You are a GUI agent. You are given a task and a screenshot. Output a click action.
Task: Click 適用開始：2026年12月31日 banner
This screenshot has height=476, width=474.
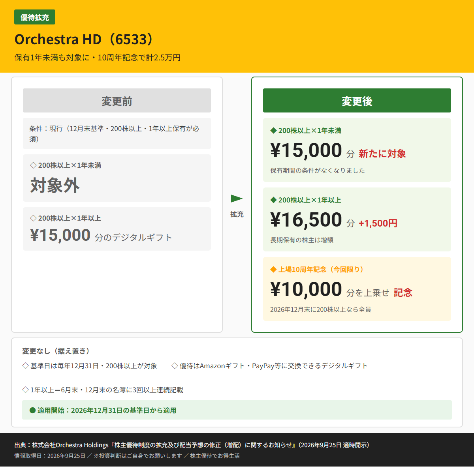(x=237, y=410)
